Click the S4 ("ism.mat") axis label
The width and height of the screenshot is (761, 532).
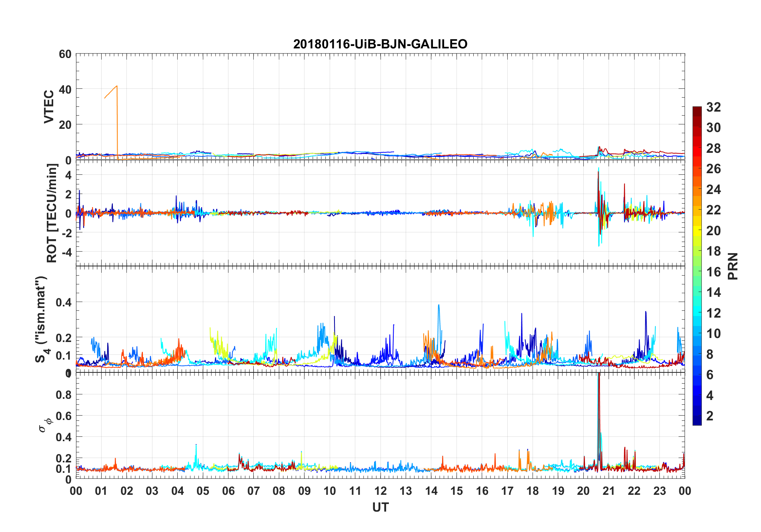pos(42,319)
